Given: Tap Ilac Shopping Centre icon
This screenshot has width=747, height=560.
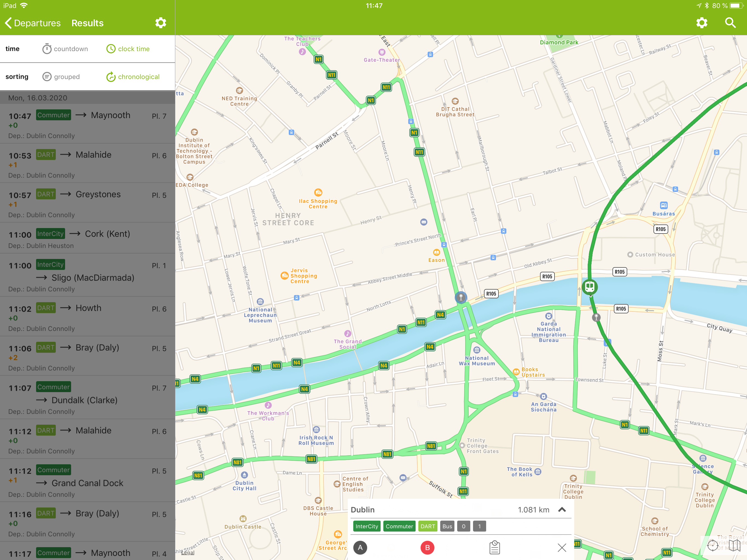Looking at the screenshot, I should [x=318, y=192].
